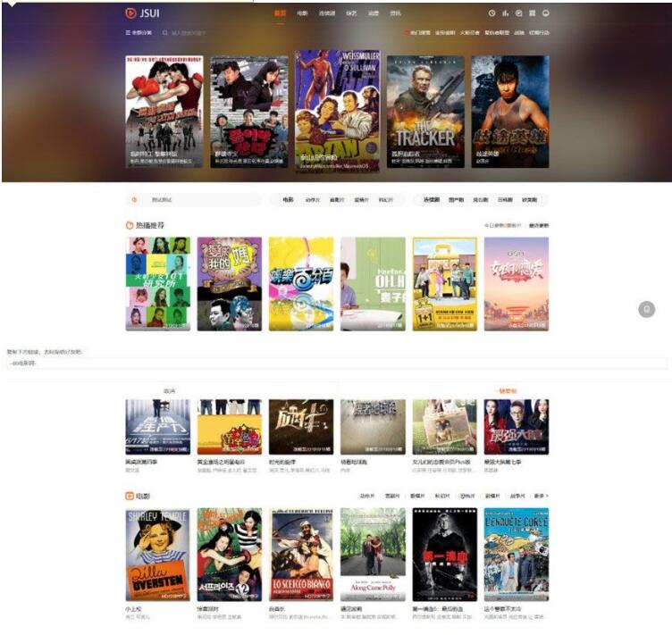Click the copy-link text box below hot recommendations

point(336,363)
